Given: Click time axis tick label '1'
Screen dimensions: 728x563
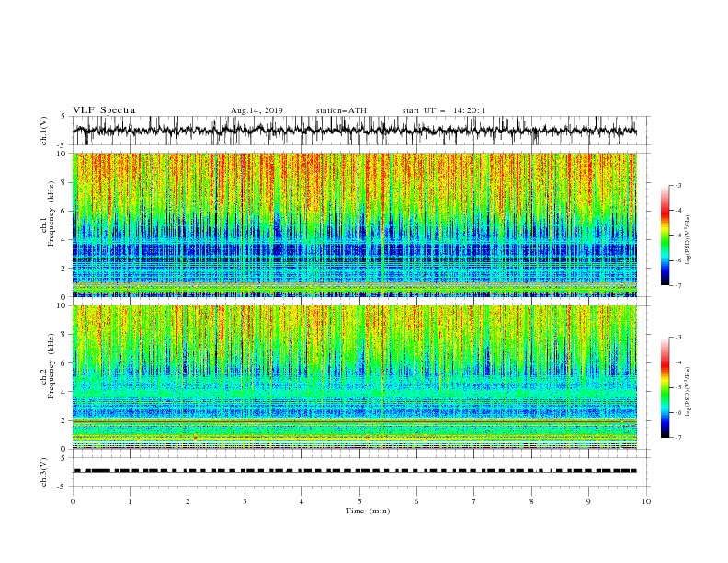Looking at the screenshot, I should tap(130, 501).
